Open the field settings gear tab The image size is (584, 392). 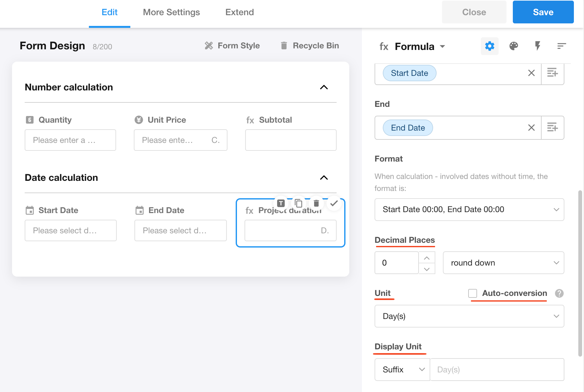[489, 46]
